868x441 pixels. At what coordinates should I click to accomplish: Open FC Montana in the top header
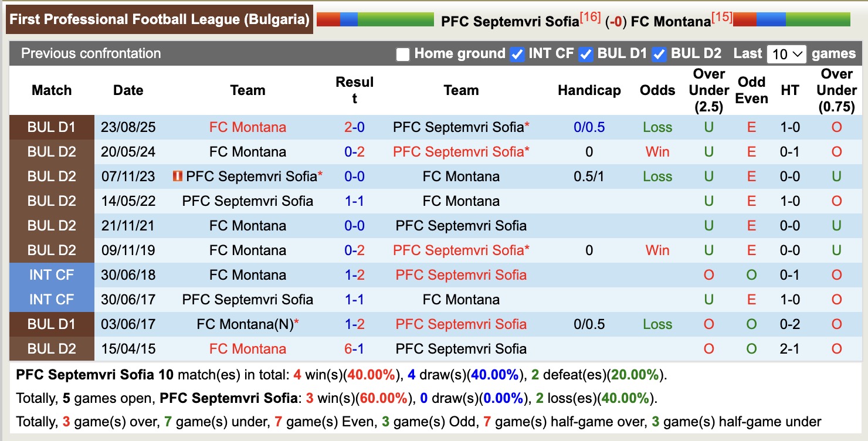pos(671,22)
